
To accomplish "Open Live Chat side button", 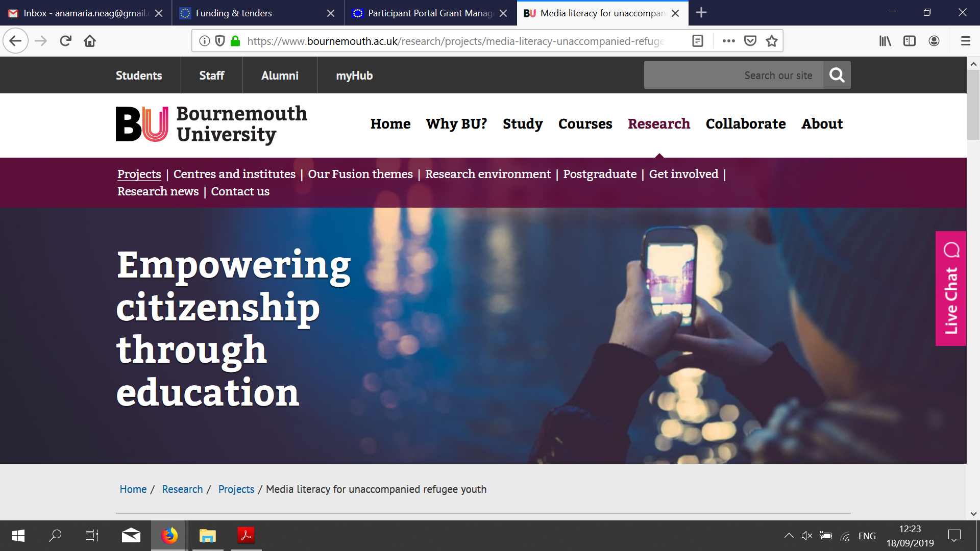I will 950,289.
